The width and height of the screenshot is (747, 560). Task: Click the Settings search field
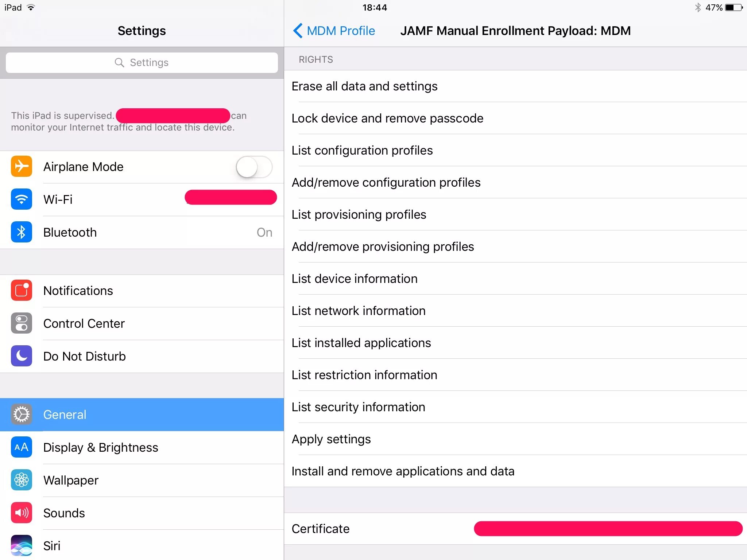142,63
